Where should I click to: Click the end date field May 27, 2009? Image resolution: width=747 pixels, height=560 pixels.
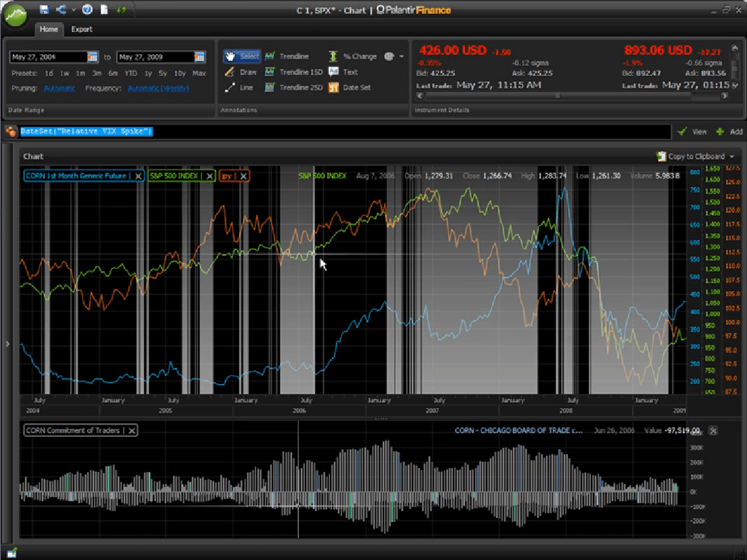tap(155, 57)
